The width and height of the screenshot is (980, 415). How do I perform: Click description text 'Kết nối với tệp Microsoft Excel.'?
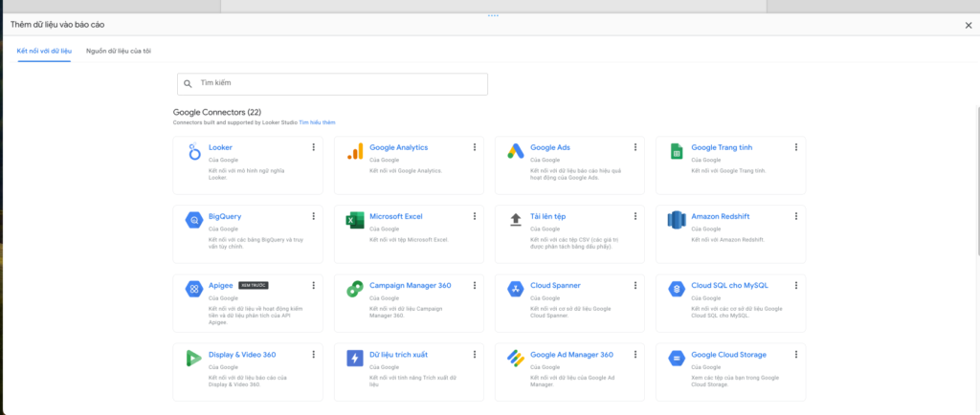409,240
